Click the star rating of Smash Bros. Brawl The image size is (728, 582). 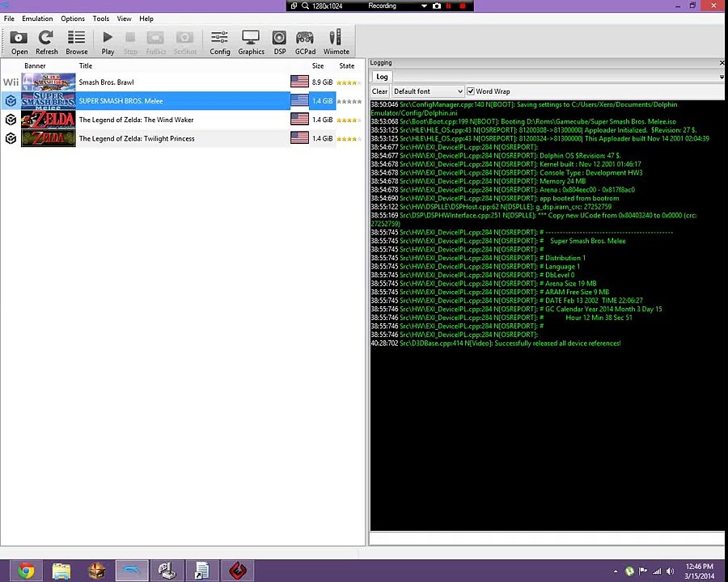pos(349,82)
